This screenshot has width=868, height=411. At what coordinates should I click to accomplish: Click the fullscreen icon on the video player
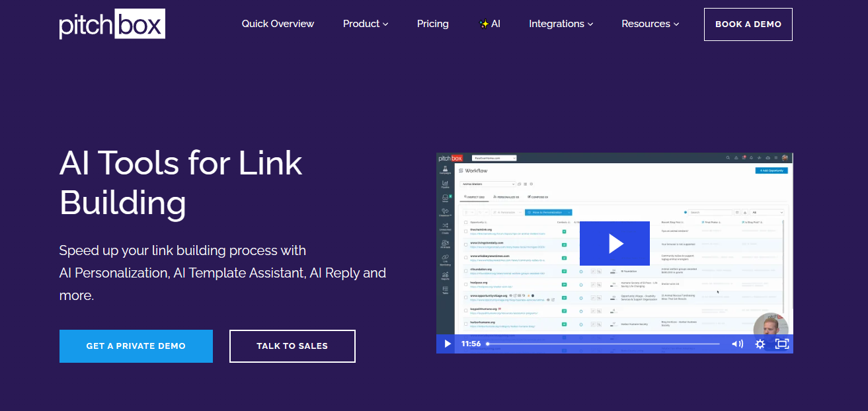pos(783,344)
